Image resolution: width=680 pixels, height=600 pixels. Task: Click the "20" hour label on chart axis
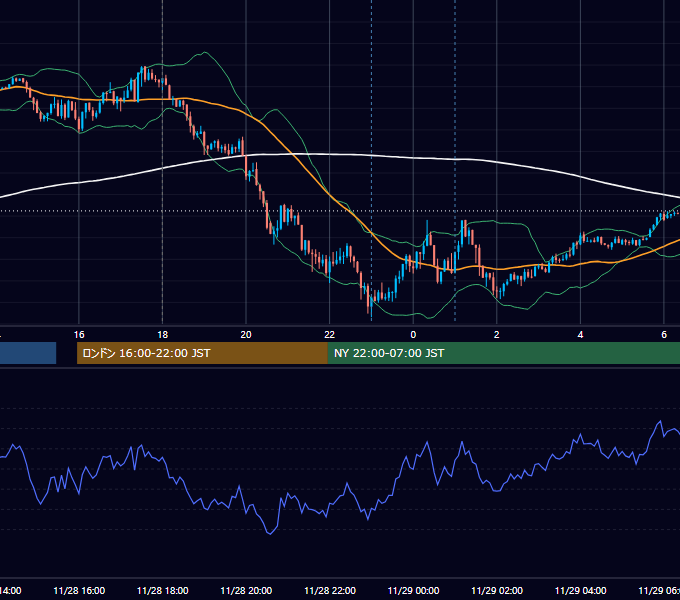click(246, 335)
